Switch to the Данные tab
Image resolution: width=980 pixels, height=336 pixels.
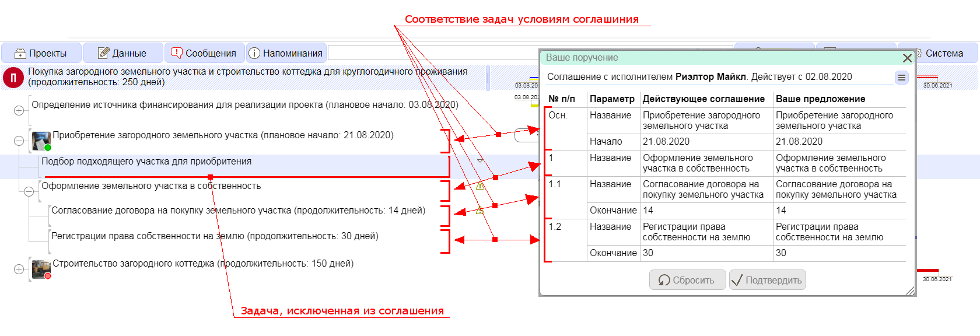click(123, 53)
